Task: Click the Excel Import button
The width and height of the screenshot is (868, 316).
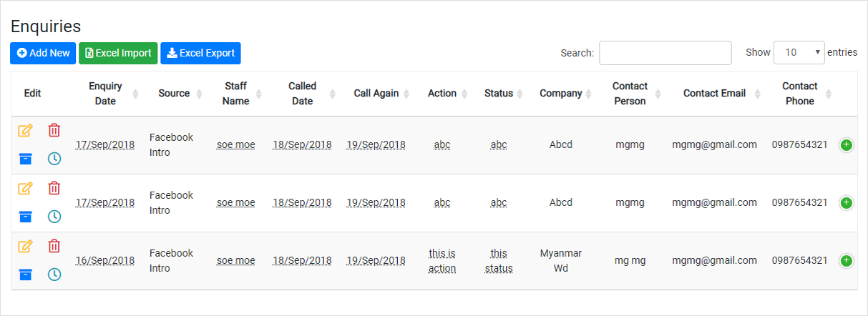Action: coord(118,53)
